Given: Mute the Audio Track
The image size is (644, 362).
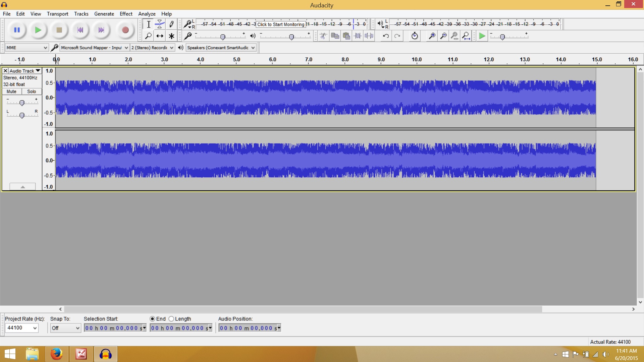Looking at the screenshot, I should point(12,92).
